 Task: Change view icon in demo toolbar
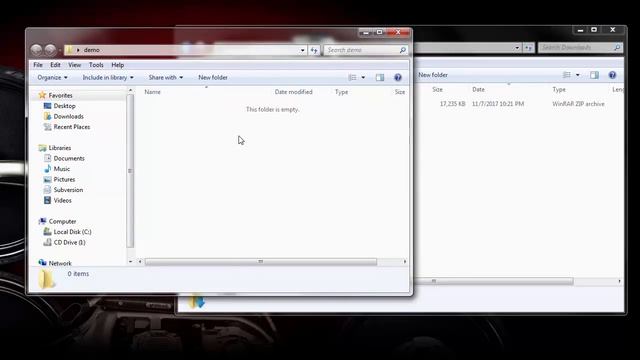click(x=352, y=78)
